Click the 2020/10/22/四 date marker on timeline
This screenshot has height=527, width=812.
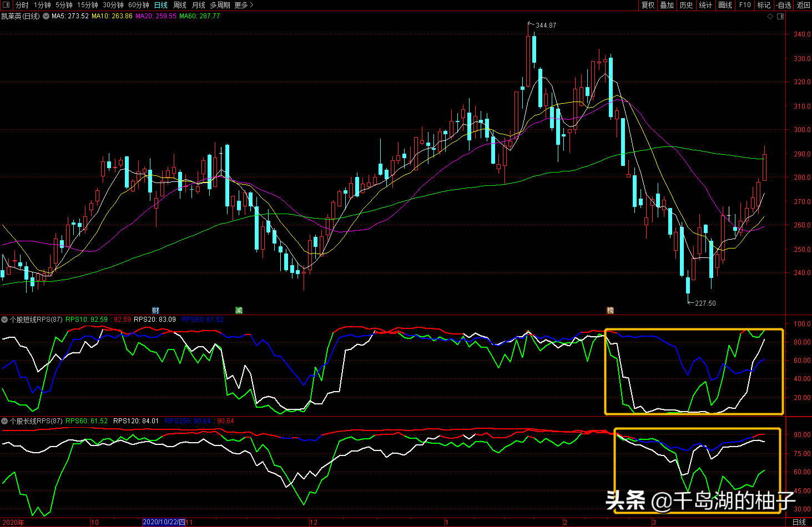coord(164,522)
